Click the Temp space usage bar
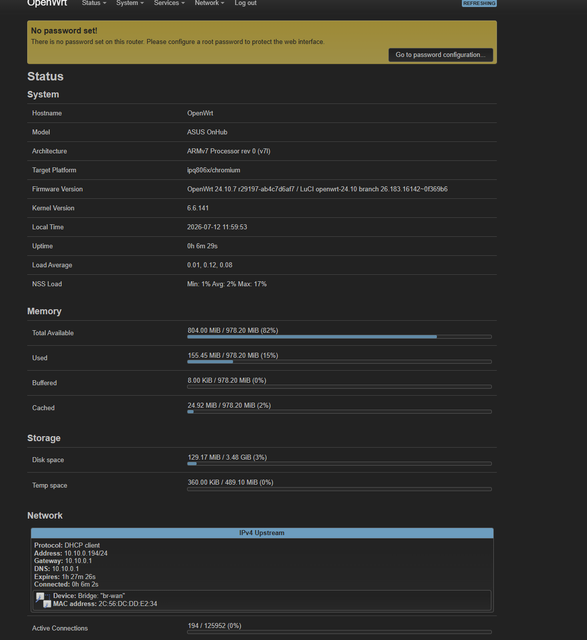Viewport: 587px width, 640px height. coord(339,489)
